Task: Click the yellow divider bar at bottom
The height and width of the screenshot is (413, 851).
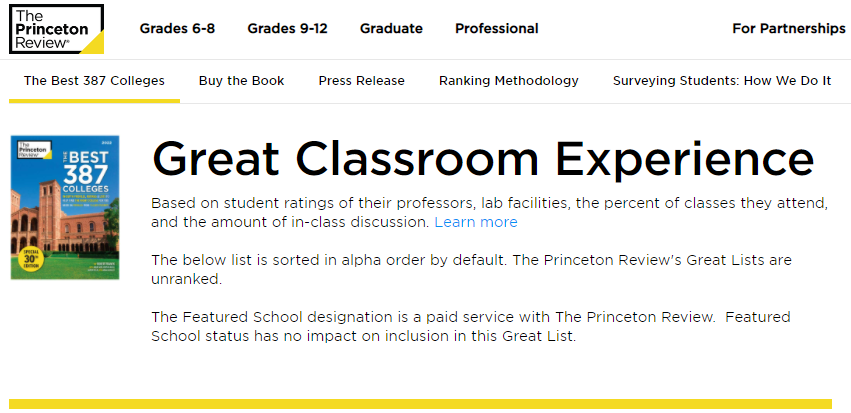Action: [x=420, y=404]
